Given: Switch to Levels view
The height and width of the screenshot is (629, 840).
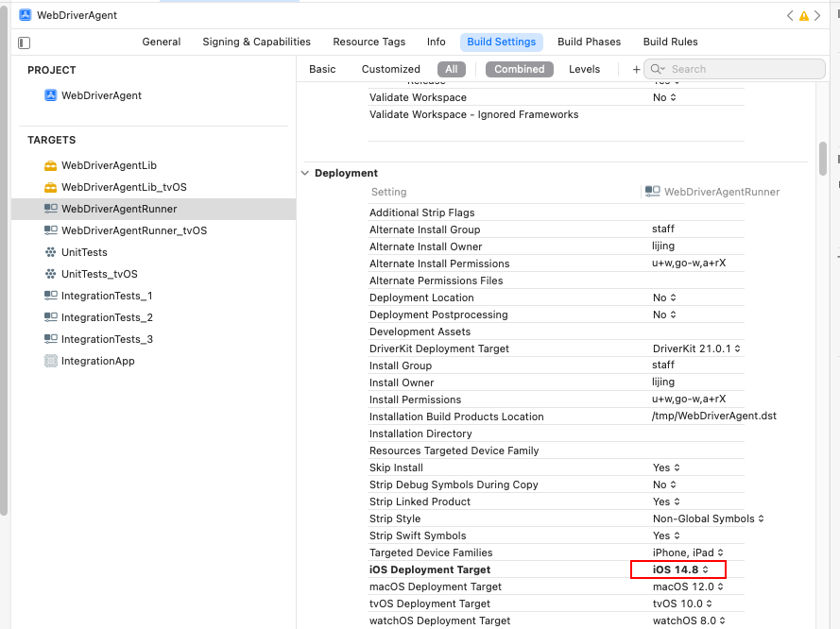Looking at the screenshot, I should point(585,69).
